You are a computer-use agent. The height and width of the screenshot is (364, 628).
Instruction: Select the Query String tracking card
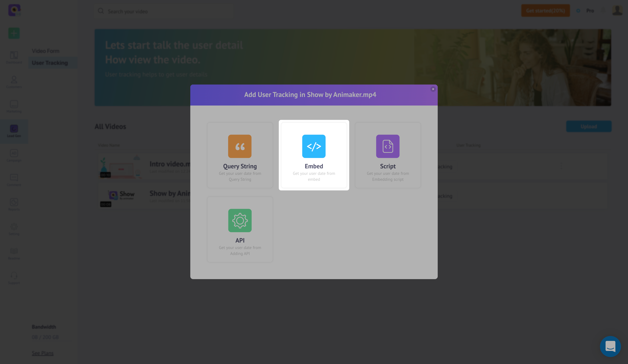(x=240, y=155)
